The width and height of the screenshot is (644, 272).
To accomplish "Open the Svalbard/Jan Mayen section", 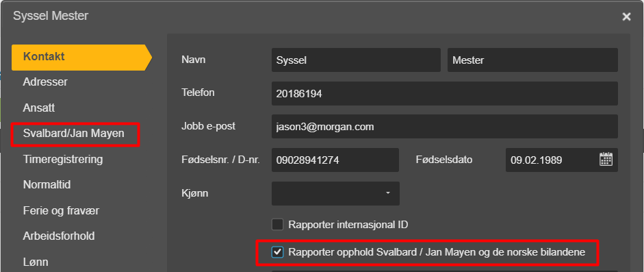I will (74, 134).
